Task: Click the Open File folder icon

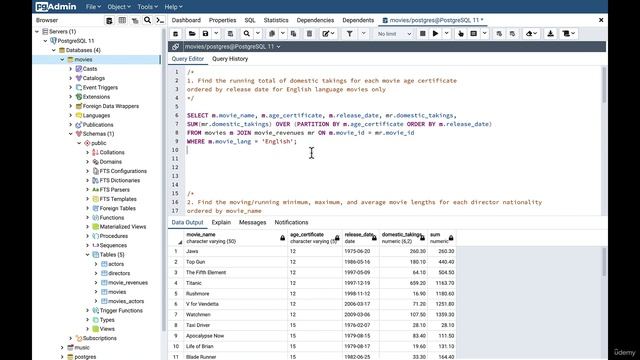Action: 192,34
